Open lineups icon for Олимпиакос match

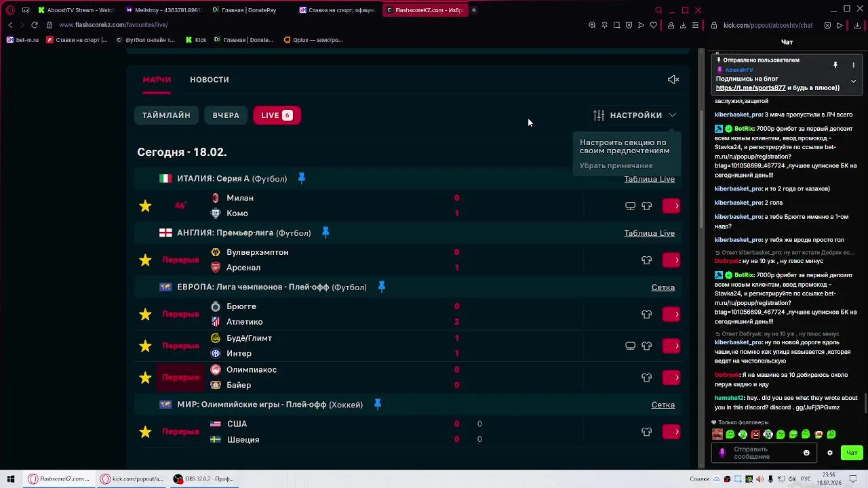click(x=646, y=378)
